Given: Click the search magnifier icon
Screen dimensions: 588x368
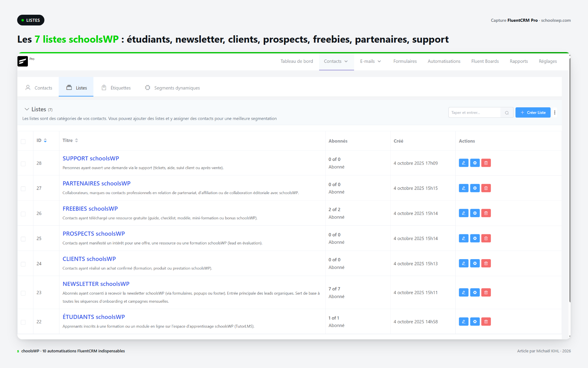Looking at the screenshot, I should 507,113.
